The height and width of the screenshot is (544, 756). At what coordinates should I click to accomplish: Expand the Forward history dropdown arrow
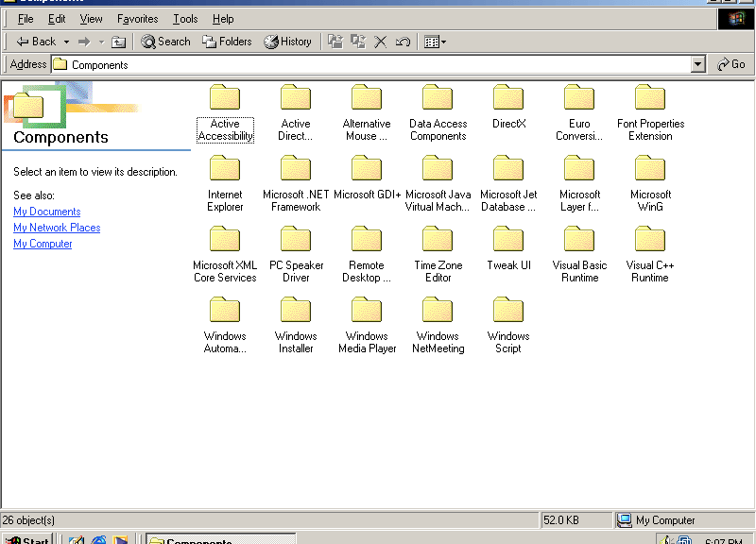(101, 42)
